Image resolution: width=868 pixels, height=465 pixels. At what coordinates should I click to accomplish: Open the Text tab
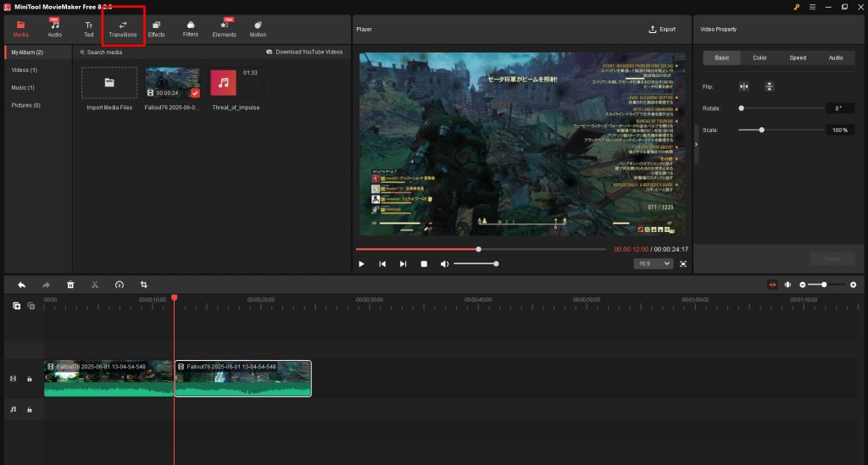point(88,29)
